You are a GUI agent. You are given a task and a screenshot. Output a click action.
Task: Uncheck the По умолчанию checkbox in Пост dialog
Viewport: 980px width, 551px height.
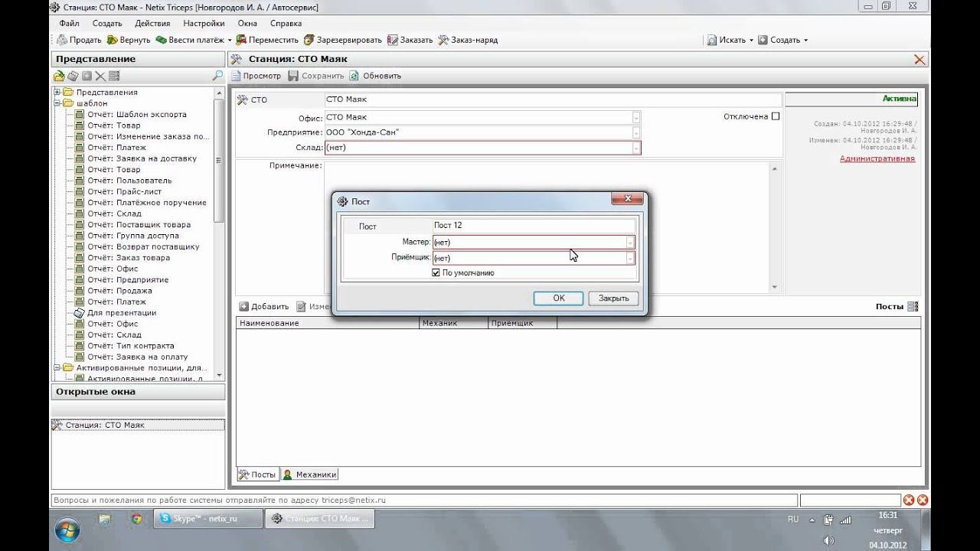click(x=436, y=272)
